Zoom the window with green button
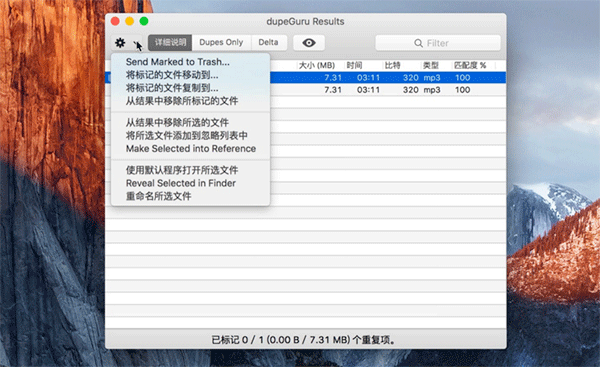 (x=144, y=21)
